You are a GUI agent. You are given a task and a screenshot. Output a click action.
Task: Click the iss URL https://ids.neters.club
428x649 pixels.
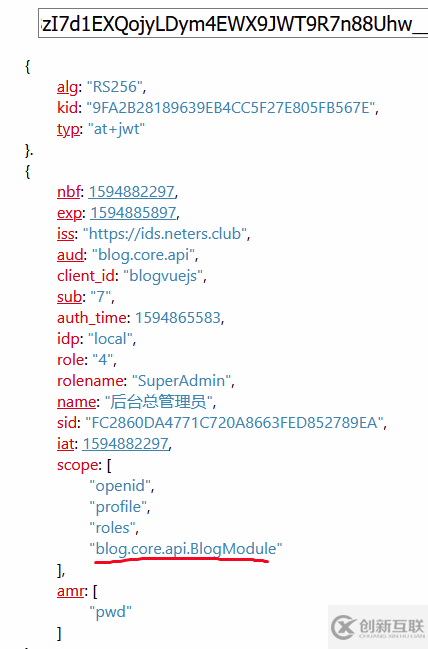[166, 233]
